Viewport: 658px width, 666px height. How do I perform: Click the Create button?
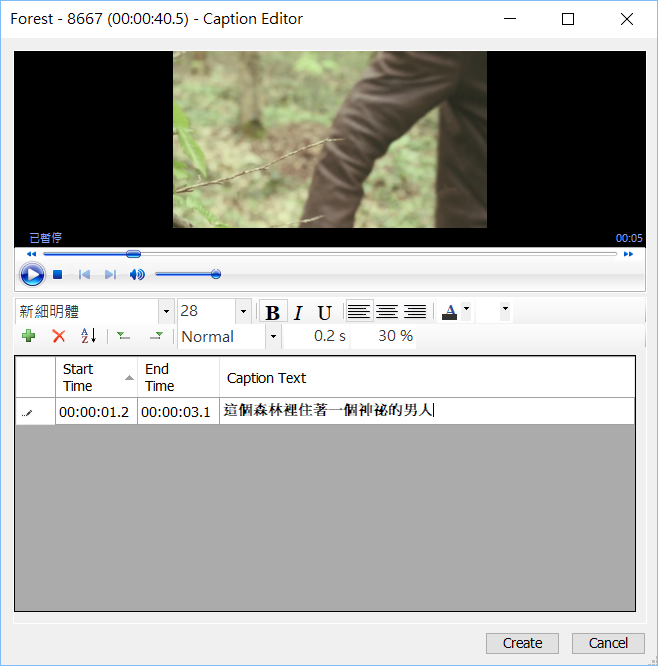pos(522,643)
